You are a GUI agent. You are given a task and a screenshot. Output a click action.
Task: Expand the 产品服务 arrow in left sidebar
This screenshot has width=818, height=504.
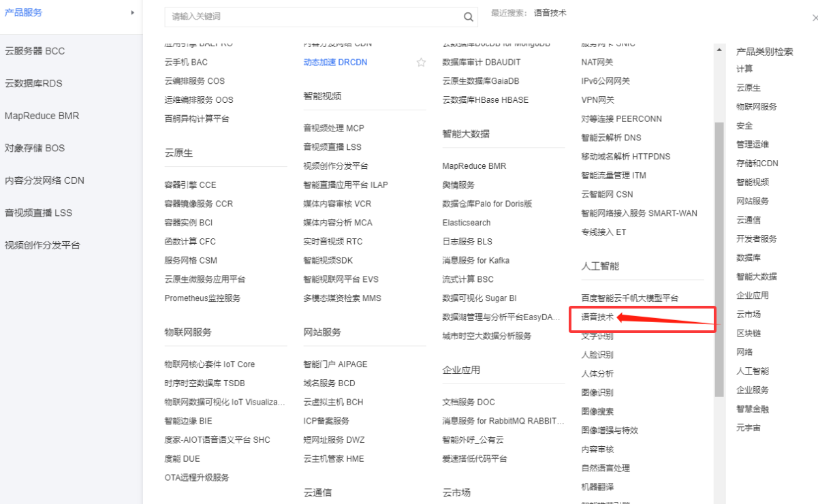click(x=132, y=12)
